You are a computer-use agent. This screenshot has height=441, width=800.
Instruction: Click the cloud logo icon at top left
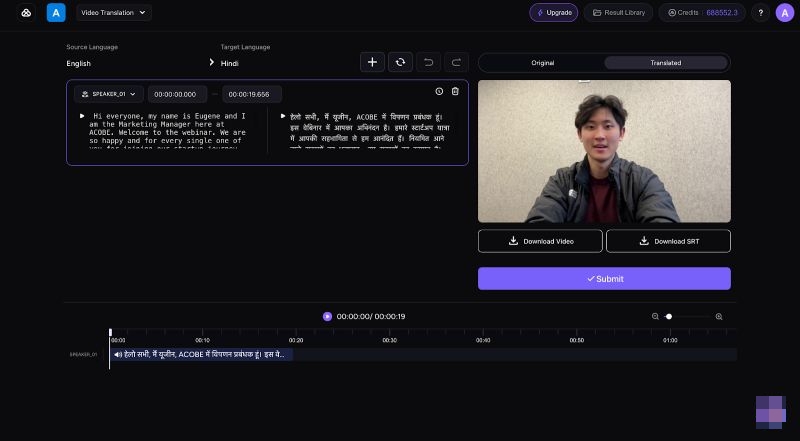[x=26, y=13]
